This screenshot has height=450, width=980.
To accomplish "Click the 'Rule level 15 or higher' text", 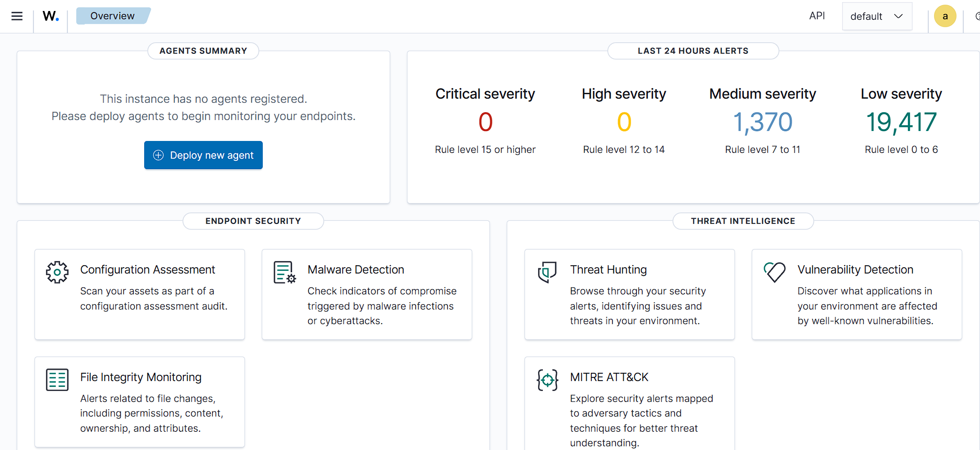I will point(485,150).
